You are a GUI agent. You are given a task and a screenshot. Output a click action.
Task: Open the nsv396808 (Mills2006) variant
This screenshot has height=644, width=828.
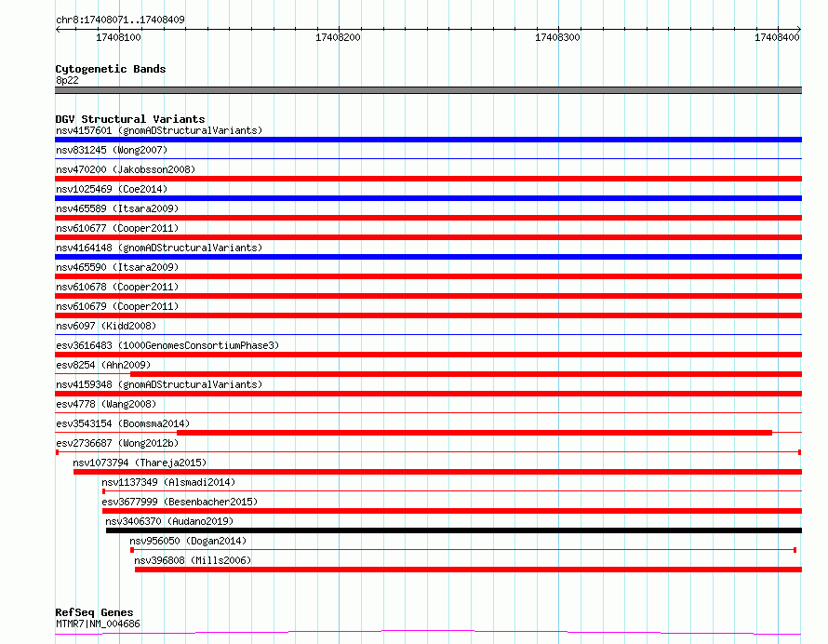coord(193,560)
